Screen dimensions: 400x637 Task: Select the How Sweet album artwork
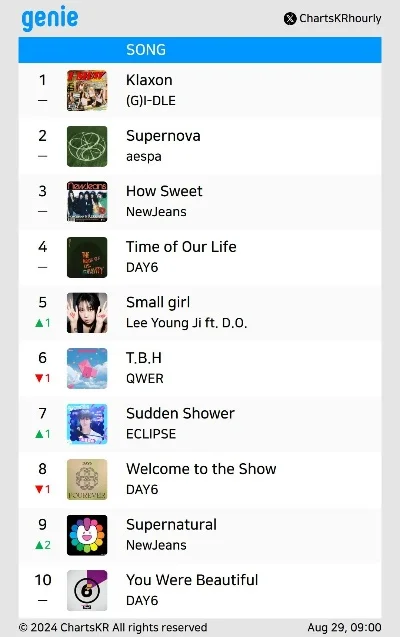87,202
